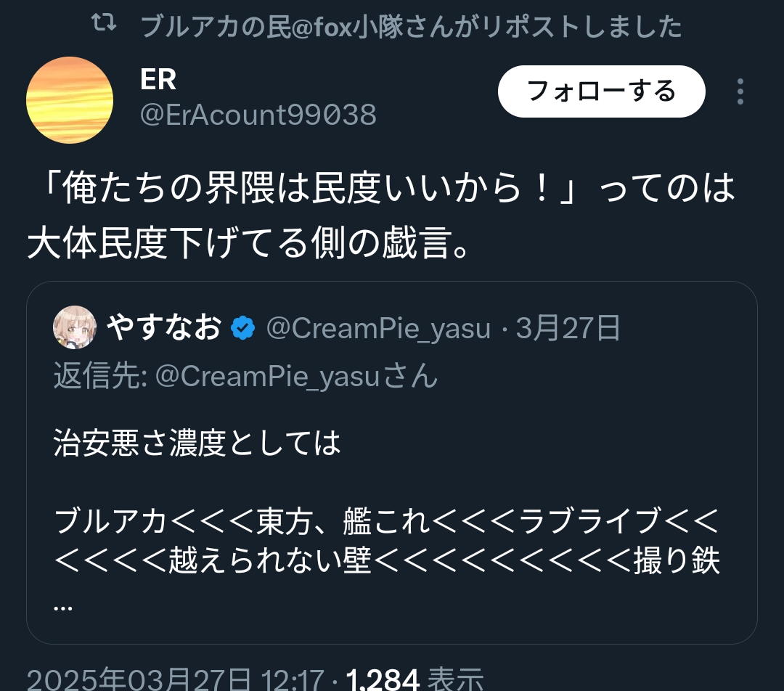Image resolution: width=784 pixels, height=691 pixels.
Task: Click the 治安悪さ濃度としては line in quote
Action: (197, 443)
